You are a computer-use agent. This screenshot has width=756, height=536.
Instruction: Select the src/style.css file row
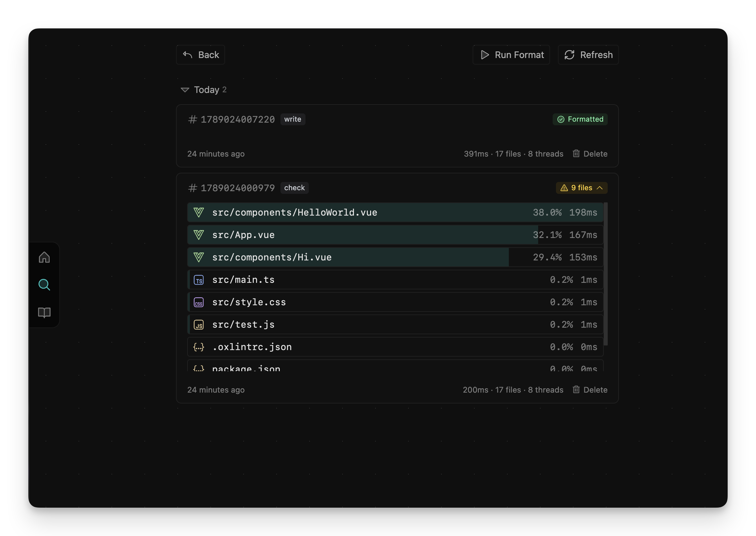(x=395, y=302)
